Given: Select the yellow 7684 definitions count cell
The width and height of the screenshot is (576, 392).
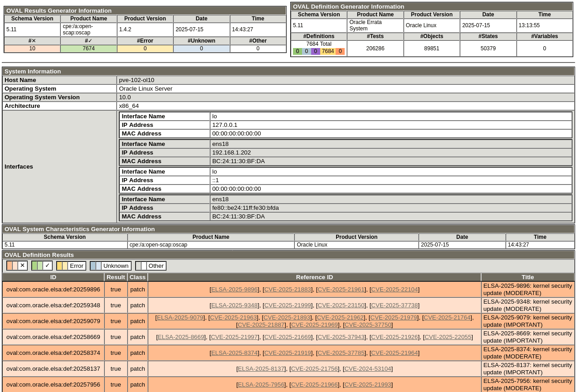Looking at the screenshot, I should pyautogui.click(x=328, y=51).
